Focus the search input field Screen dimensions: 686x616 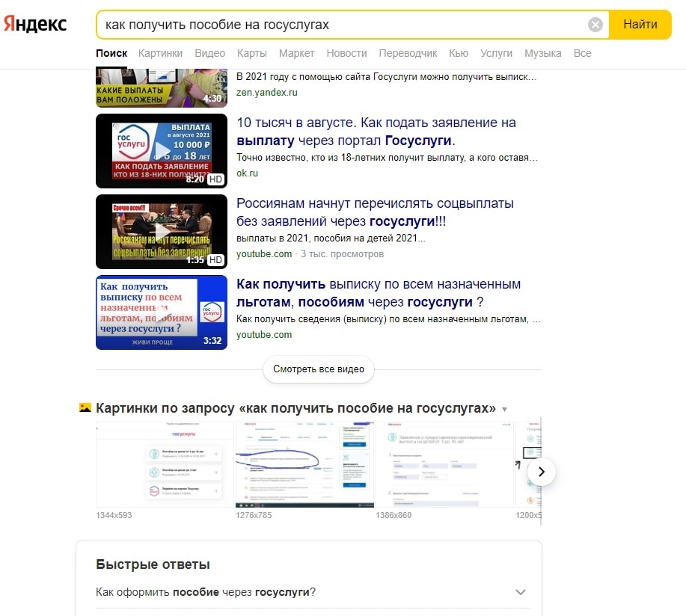tap(341, 25)
